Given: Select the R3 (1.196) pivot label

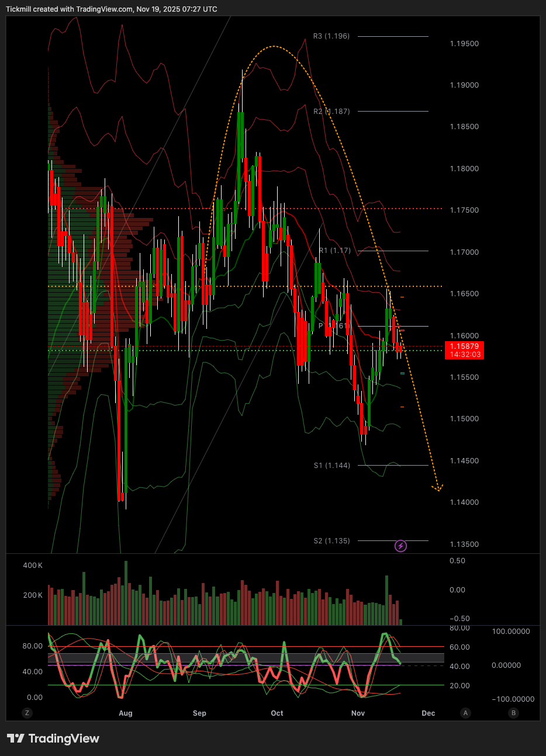Looking at the screenshot, I should pos(331,36).
